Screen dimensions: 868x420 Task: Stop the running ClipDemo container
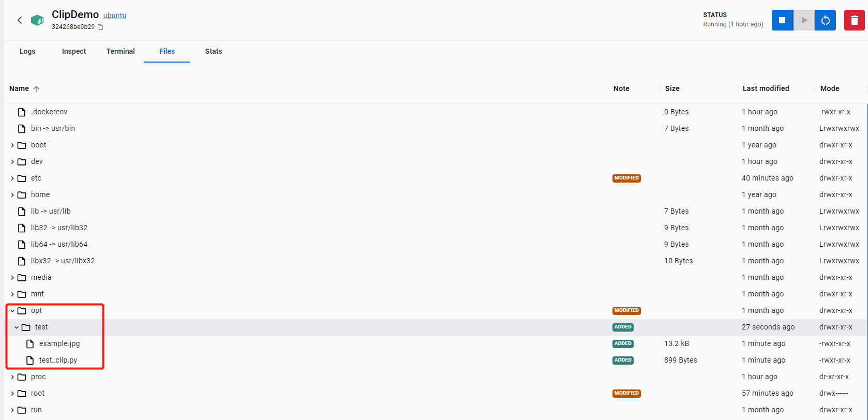coord(782,20)
